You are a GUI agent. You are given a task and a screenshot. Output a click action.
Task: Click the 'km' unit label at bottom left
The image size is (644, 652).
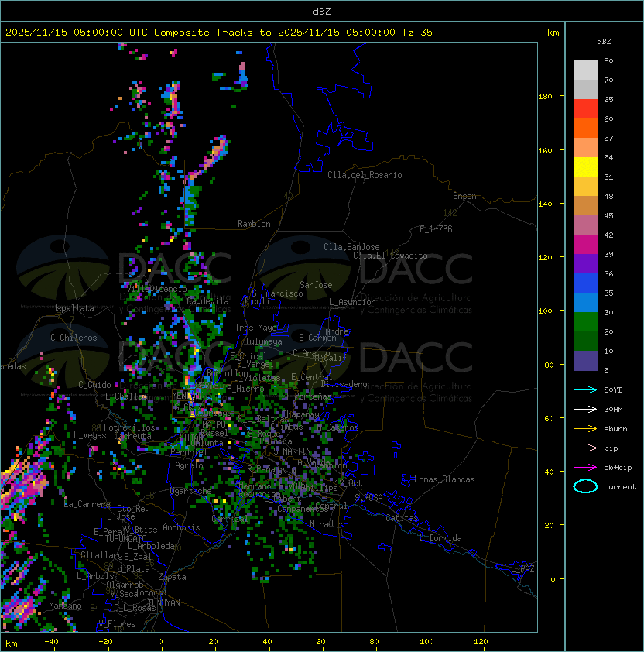click(x=12, y=644)
